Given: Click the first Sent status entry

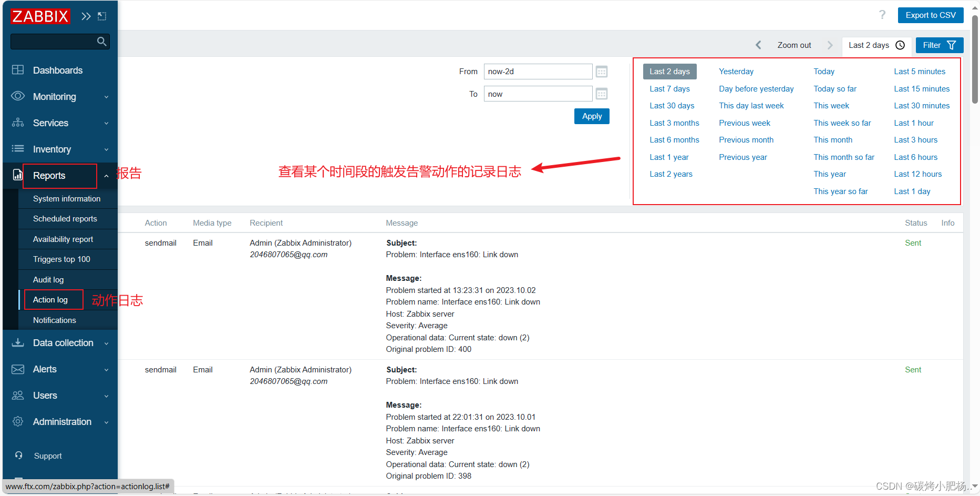Looking at the screenshot, I should (913, 243).
